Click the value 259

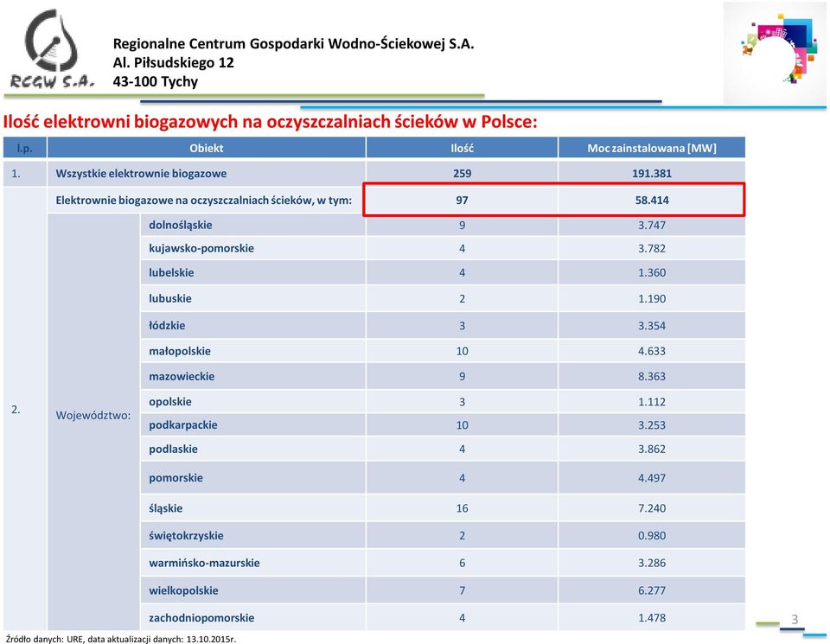tap(462, 174)
